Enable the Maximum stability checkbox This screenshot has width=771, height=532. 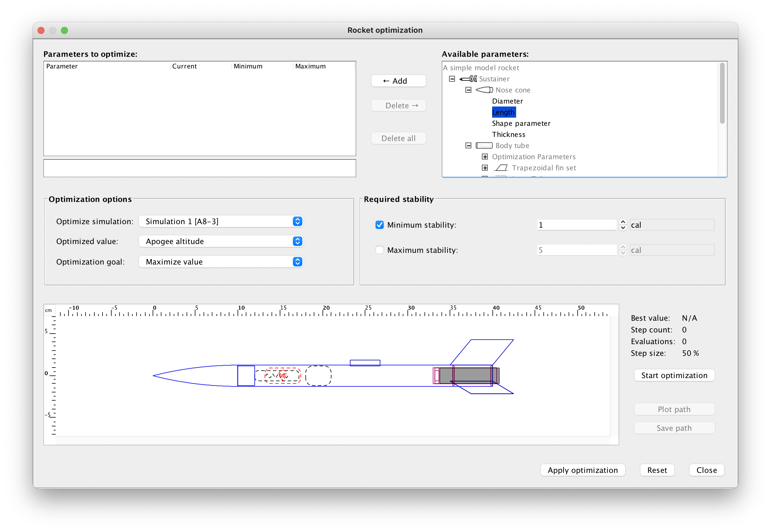pyautogui.click(x=379, y=250)
